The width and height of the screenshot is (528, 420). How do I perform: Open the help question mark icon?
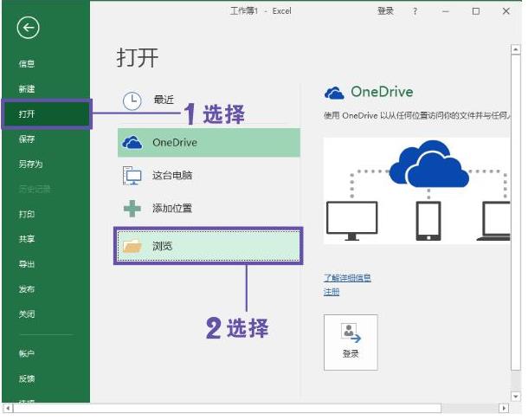[x=415, y=11]
